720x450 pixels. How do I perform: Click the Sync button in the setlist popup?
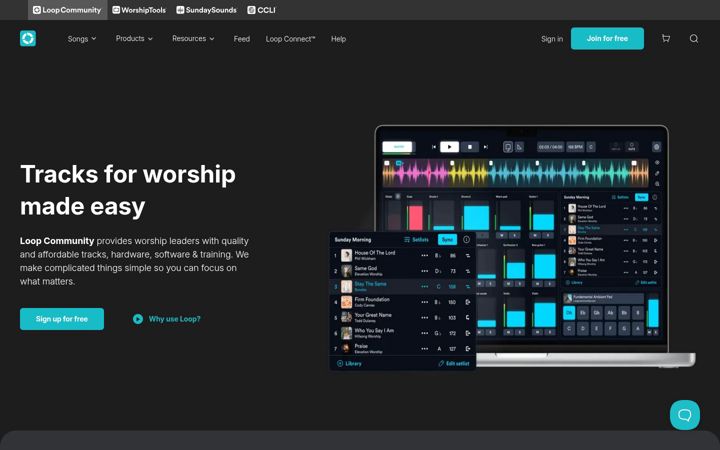447,240
